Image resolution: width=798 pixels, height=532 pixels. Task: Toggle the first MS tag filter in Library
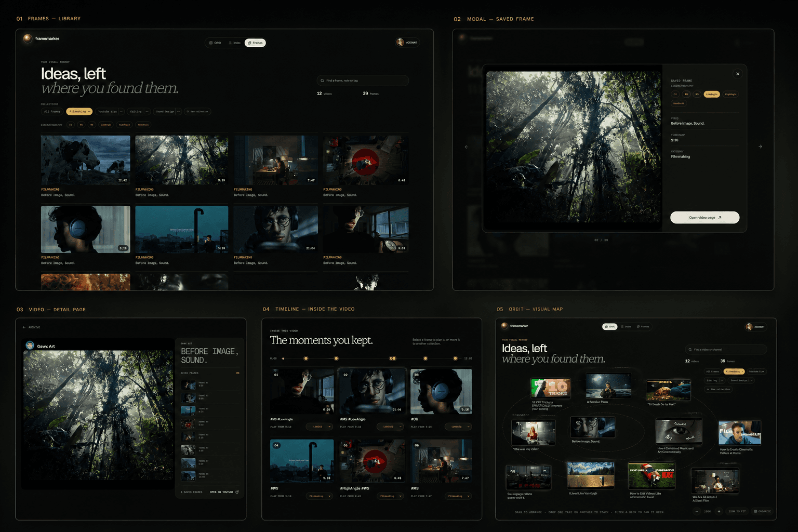[81, 125]
